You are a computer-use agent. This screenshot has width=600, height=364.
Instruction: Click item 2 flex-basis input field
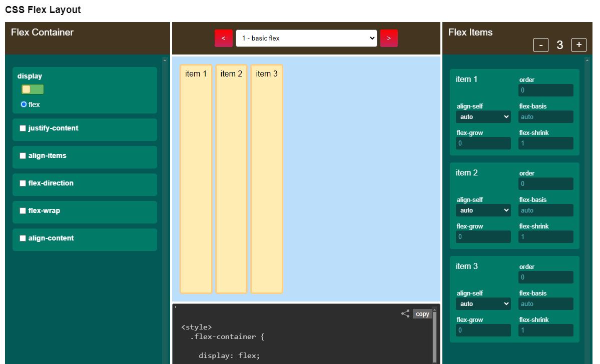tap(545, 210)
